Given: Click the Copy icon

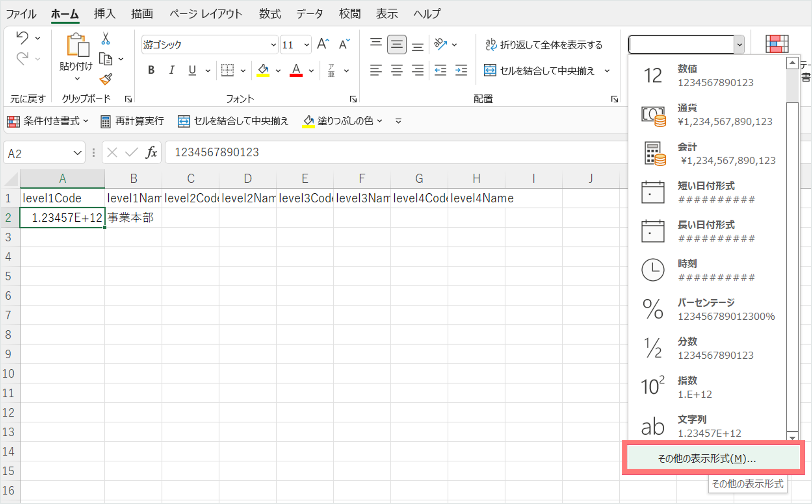Looking at the screenshot, I should (x=106, y=59).
